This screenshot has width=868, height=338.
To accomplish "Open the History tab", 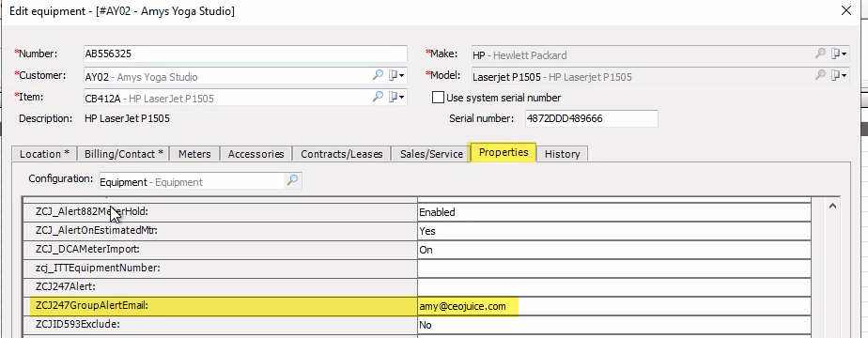I will tap(562, 154).
